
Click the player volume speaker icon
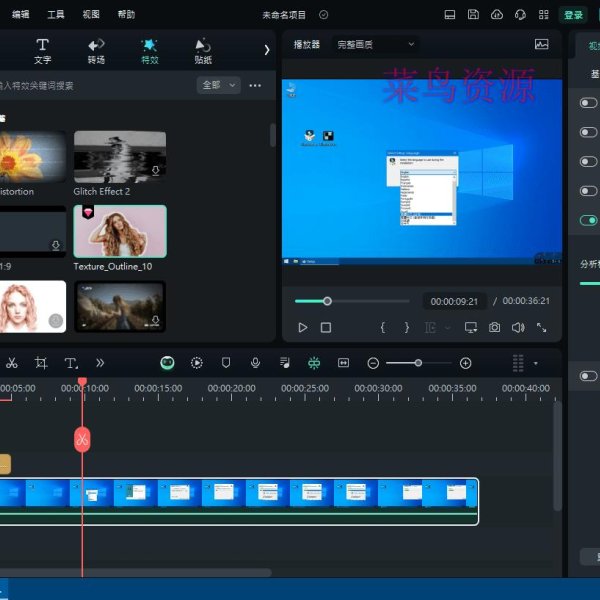coord(518,327)
